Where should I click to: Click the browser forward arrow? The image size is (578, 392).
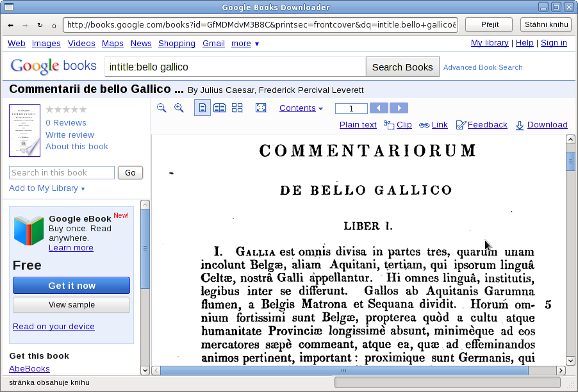[25, 25]
